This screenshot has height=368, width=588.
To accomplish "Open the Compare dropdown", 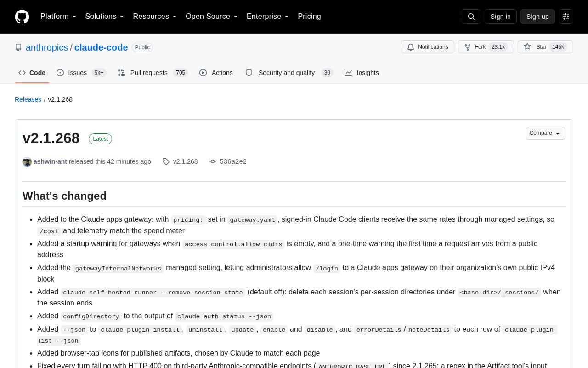I will (545, 133).
